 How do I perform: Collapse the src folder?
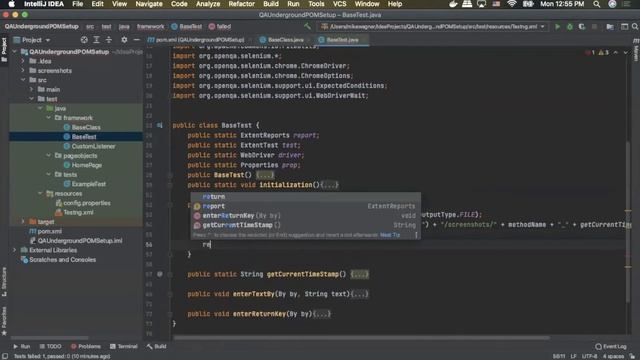[x=23, y=80]
